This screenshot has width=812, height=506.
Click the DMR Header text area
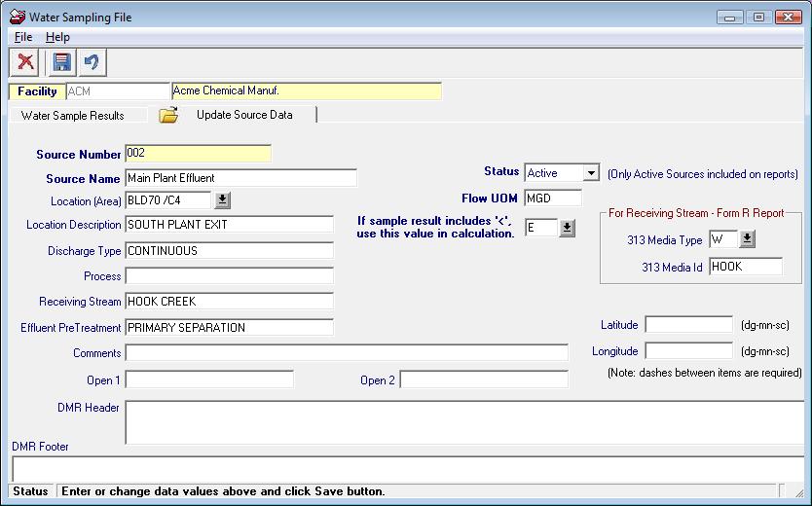[464, 422]
